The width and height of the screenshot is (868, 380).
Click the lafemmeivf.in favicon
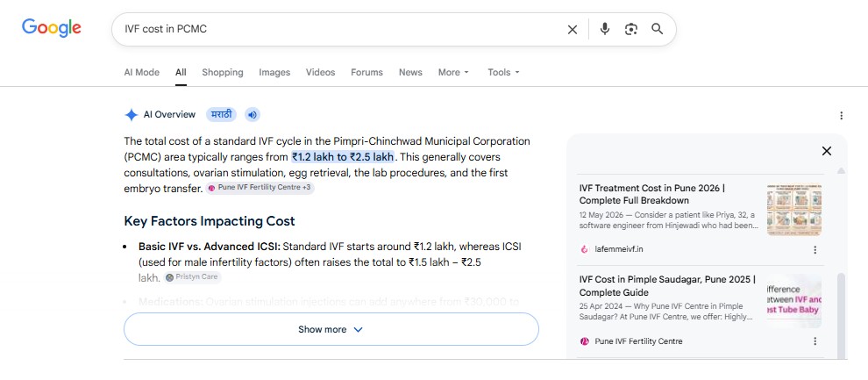(585, 249)
